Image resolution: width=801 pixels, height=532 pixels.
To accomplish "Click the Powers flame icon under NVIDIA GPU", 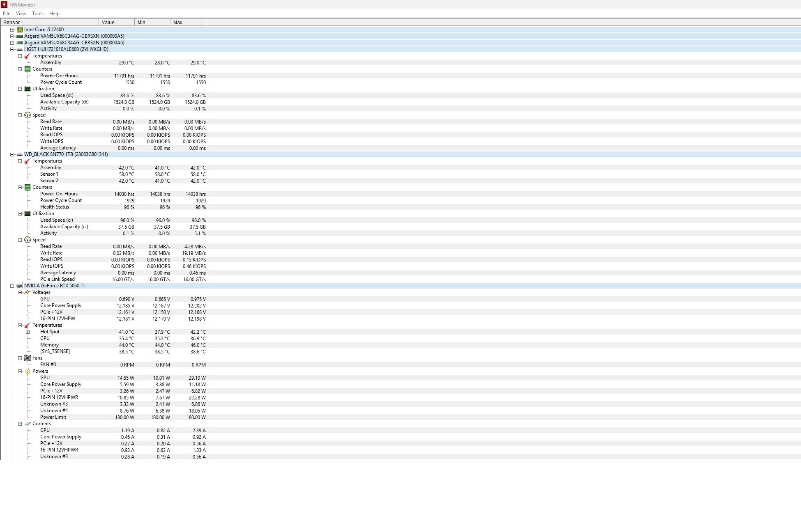I will (28, 371).
